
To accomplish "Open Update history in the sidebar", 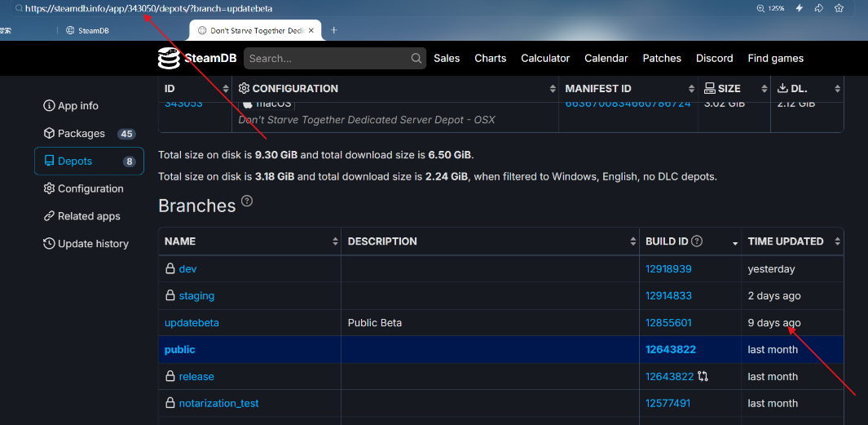I will 93,244.
